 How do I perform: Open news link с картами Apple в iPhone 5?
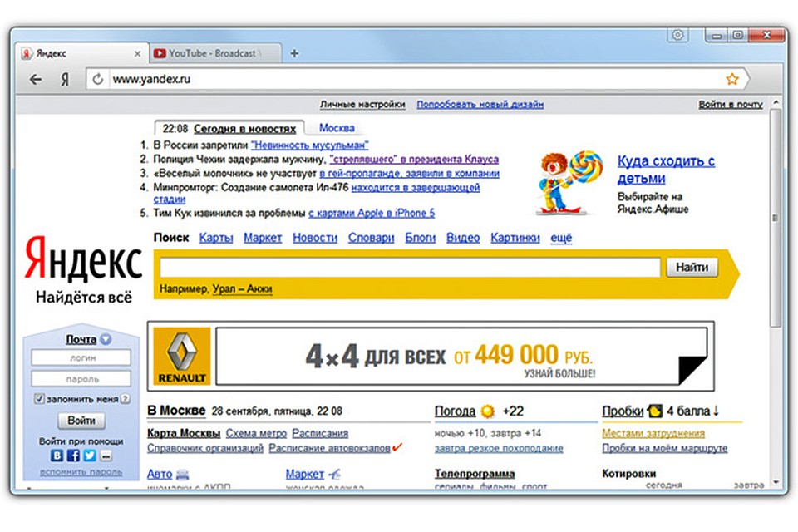click(x=372, y=213)
